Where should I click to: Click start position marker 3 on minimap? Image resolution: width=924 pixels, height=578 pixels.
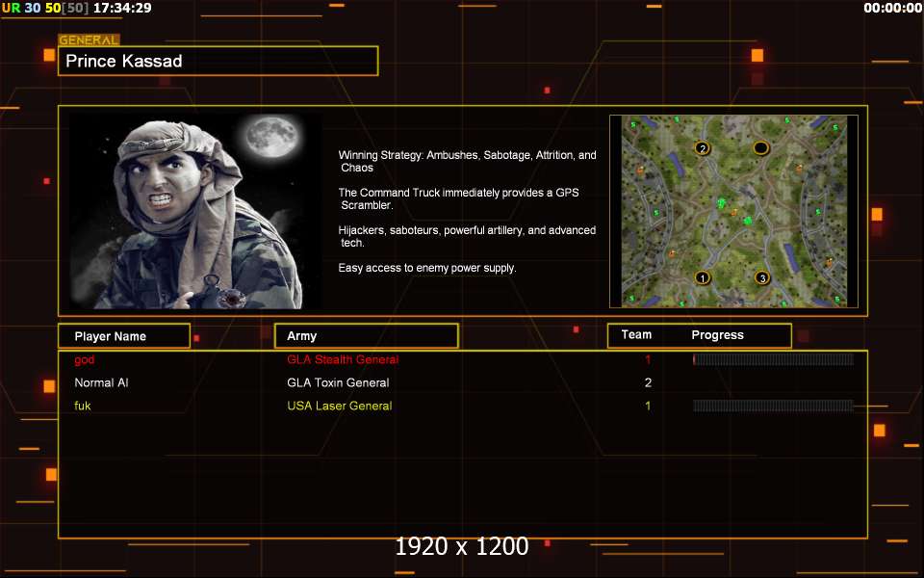762,277
